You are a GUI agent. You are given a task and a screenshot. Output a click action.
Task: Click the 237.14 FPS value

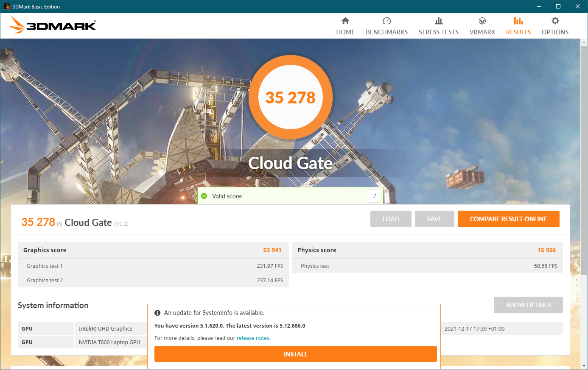(270, 280)
